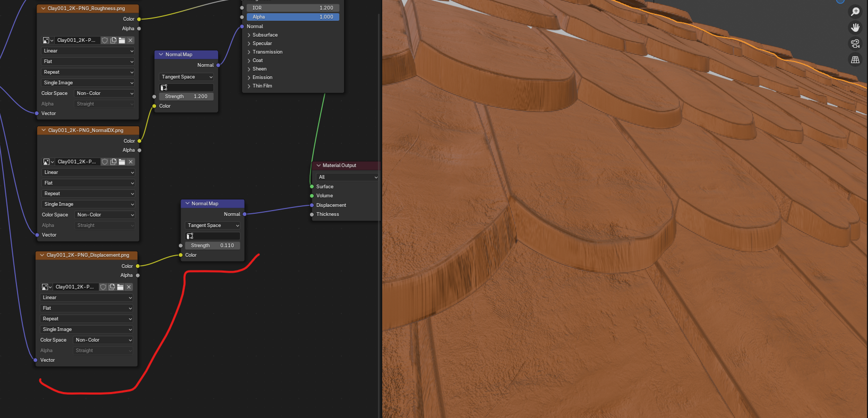Open image file for the Roughness node
This screenshot has height=418, width=868.
click(122, 40)
